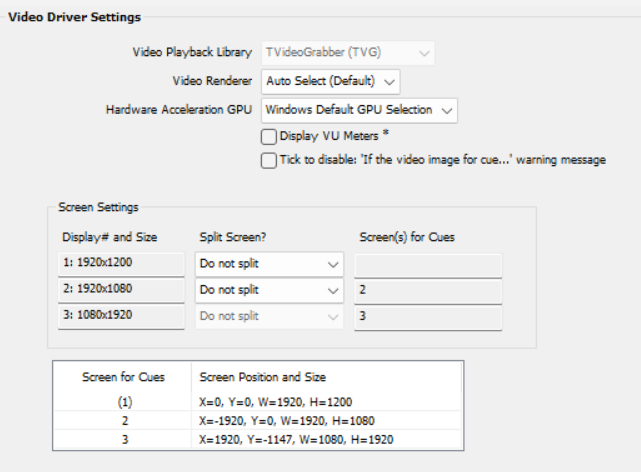Click Split Screen dropdown for 1080x1920 display
641x472 pixels.
(269, 316)
